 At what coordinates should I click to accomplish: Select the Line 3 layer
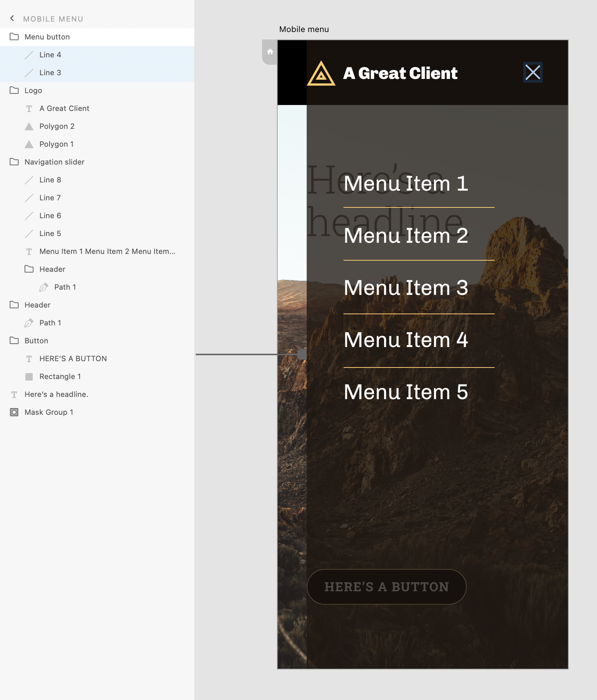coord(97,73)
